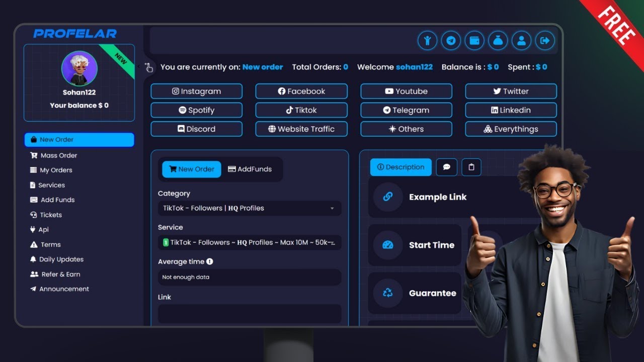644x362 pixels.
Task: Click the Start Time speedometer icon
Action: pos(388,245)
